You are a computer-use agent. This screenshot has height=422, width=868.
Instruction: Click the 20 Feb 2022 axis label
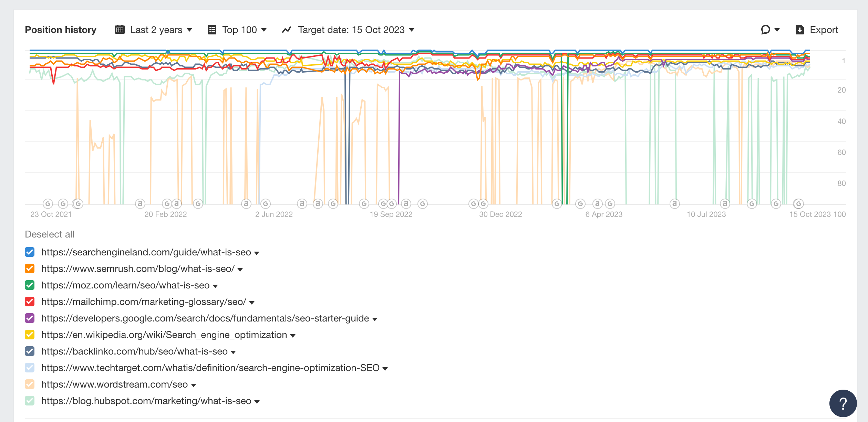166,214
